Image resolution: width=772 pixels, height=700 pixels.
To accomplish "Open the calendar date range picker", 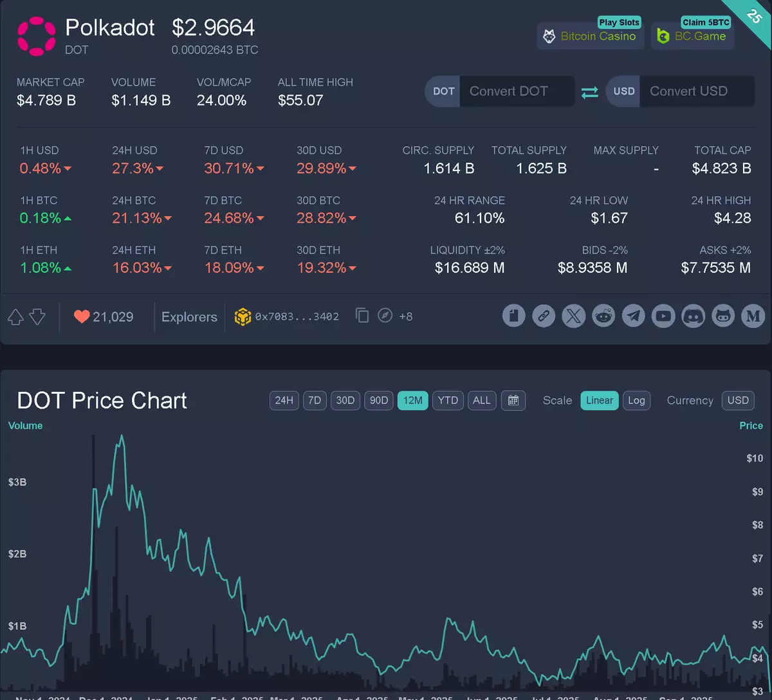I will [x=513, y=400].
